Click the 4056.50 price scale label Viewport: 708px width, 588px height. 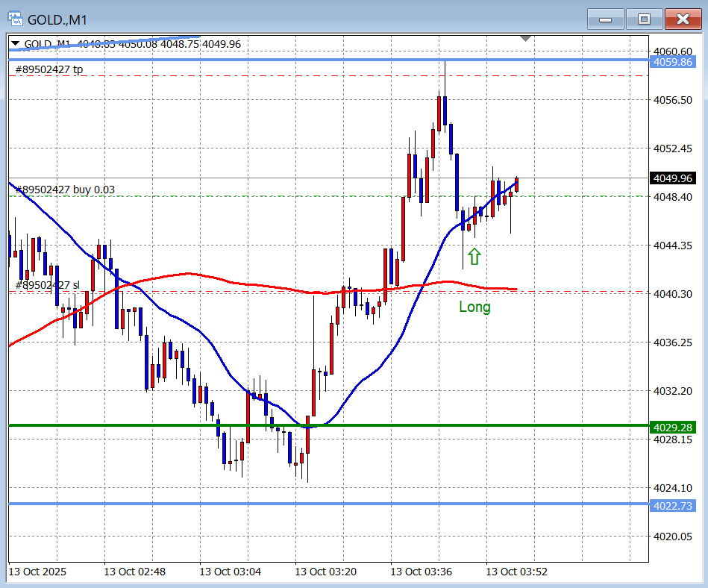(673, 100)
